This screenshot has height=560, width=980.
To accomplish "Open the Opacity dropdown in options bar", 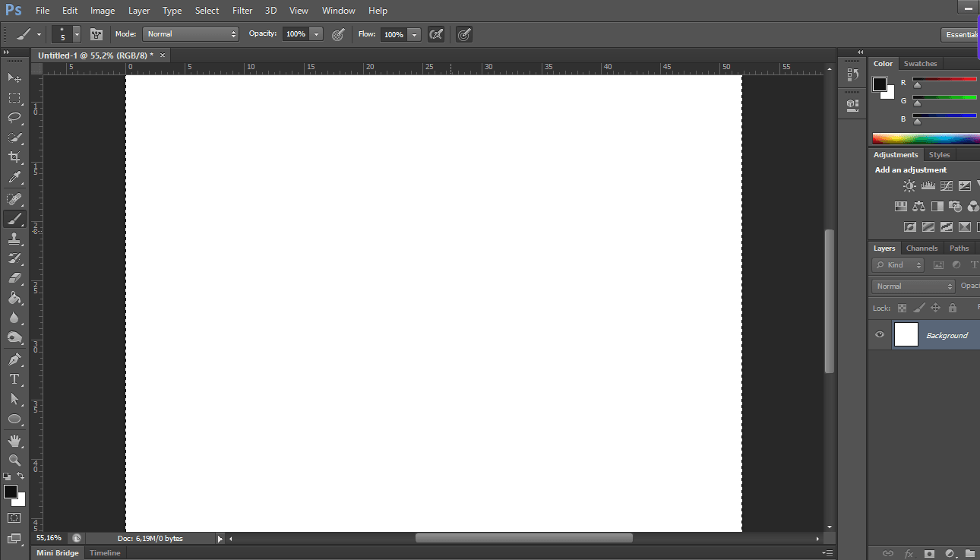I will (316, 33).
